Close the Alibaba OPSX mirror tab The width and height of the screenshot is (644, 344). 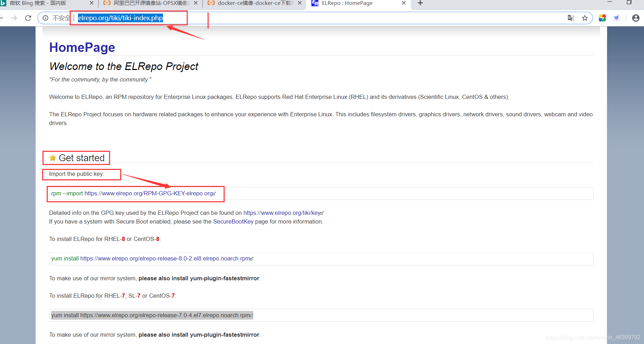tap(195, 3)
